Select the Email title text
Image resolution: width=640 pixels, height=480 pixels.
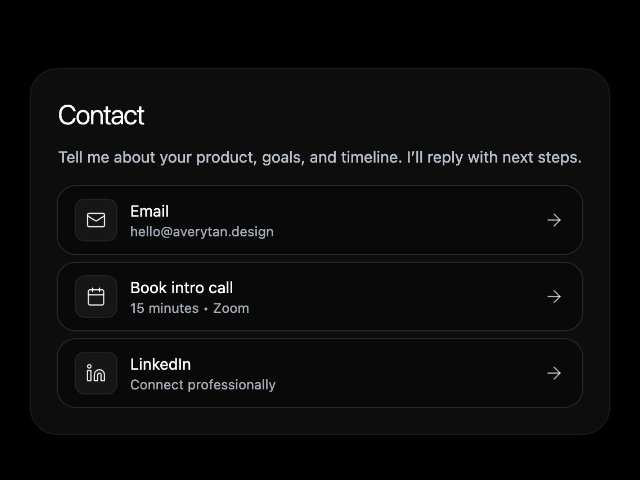coord(149,211)
